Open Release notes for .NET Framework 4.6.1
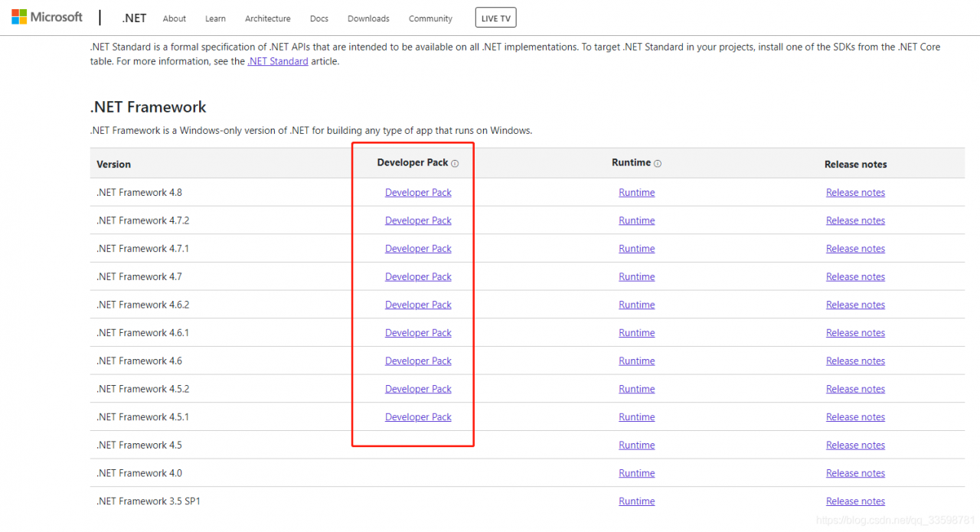The width and height of the screenshot is (980, 532). point(855,333)
